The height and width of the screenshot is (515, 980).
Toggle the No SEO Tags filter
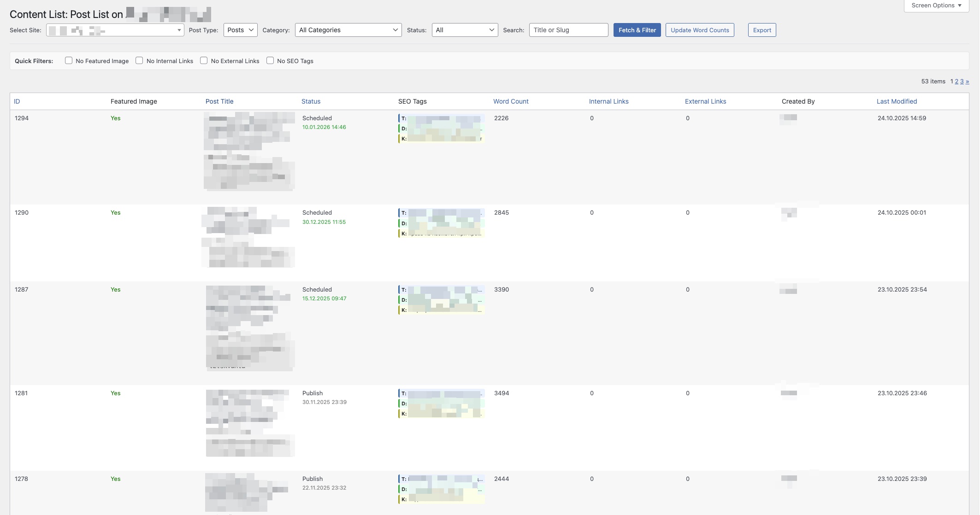click(270, 60)
